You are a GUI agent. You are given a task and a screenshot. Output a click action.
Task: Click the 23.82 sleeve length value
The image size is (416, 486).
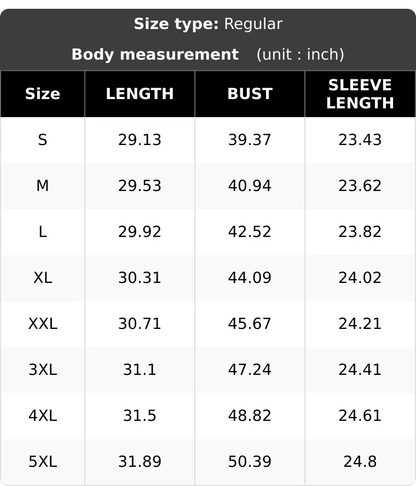(360, 232)
